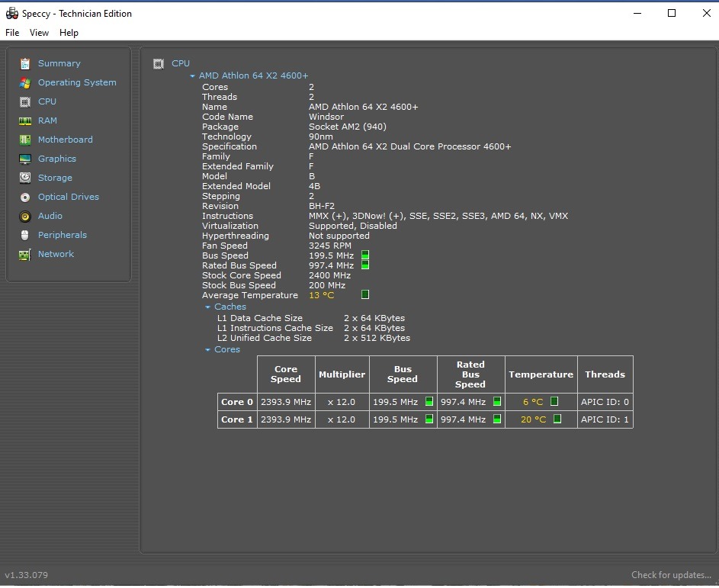Collapse the Caches section arrow
719x588 pixels.
pyautogui.click(x=207, y=307)
